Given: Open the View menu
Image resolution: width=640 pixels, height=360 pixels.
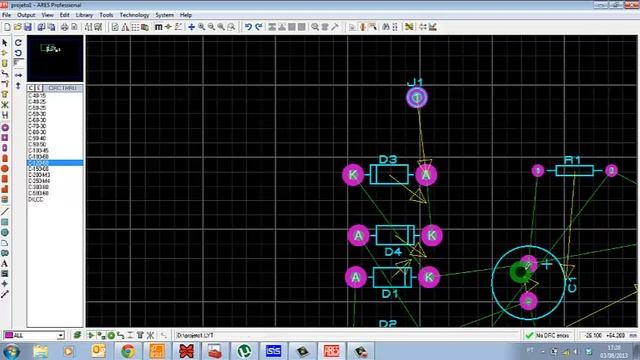Looking at the screenshot, I should tap(47, 15).
